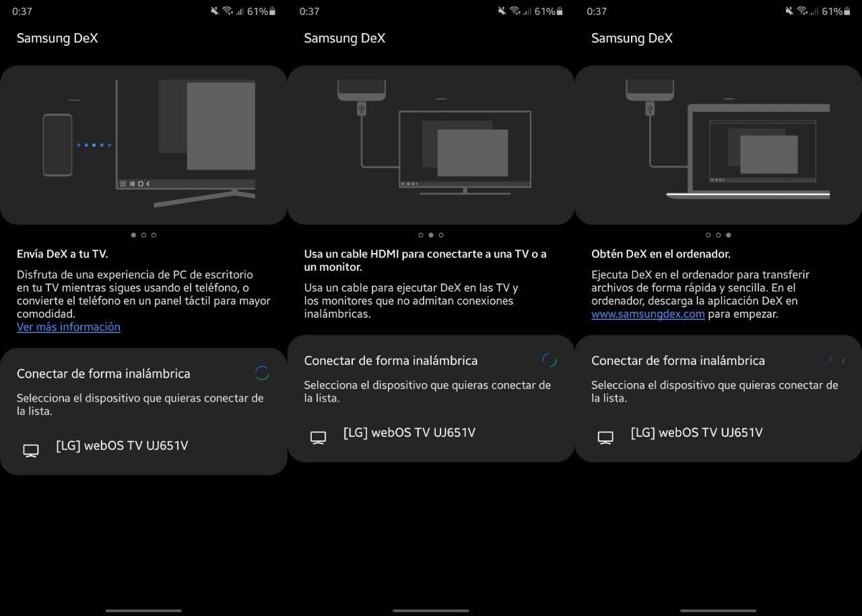Tap the HDMI cable monitor illustration
Image resolution: width=862 pixels, height=616 pixels.
point(431,145)
